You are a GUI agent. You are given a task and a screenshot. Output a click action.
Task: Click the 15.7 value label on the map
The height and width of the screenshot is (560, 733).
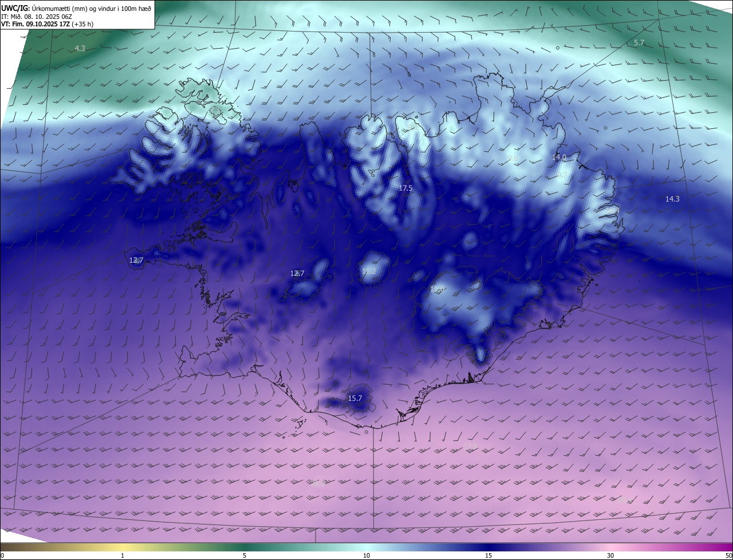pos(355,399)
